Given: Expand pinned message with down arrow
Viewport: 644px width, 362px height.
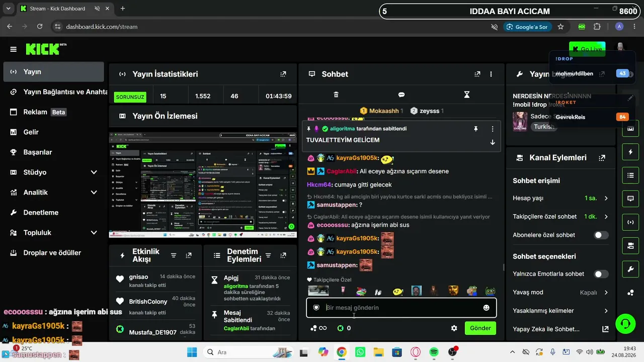Looking at the screenshot, I should [493, 142].
